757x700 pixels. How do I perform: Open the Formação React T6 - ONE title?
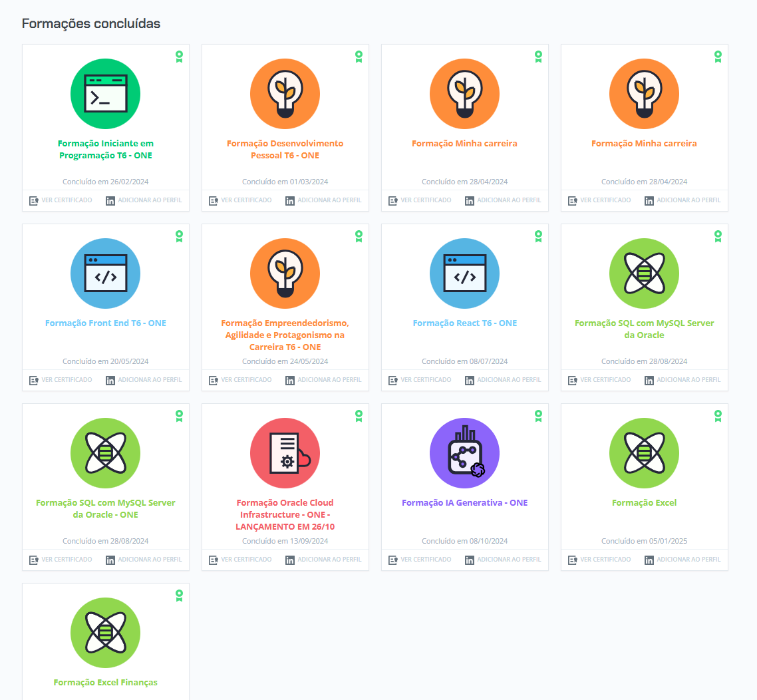[465, 323]
